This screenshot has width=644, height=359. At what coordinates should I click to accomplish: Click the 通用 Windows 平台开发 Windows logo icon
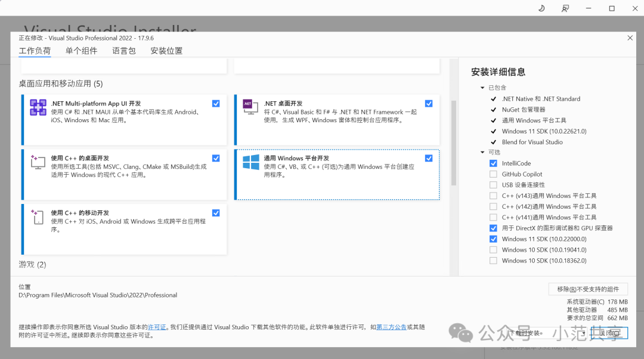[x=250, y=163]
